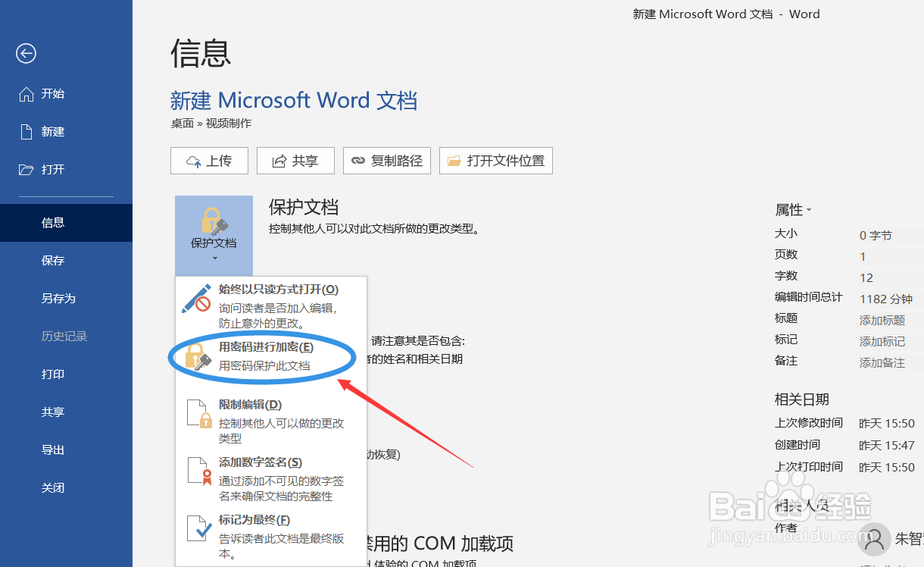Click the author avatar icon
Viewport: 924px width, 567px height.
(875, 540)
